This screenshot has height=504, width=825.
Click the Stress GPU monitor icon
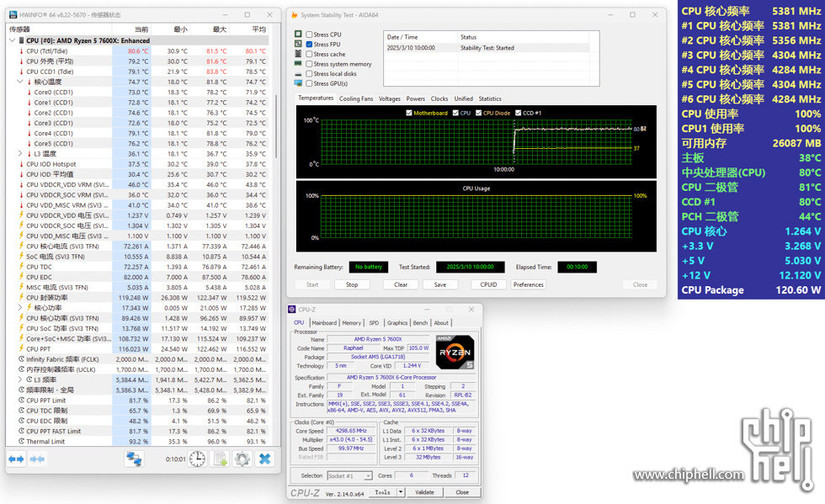[298, 83]
